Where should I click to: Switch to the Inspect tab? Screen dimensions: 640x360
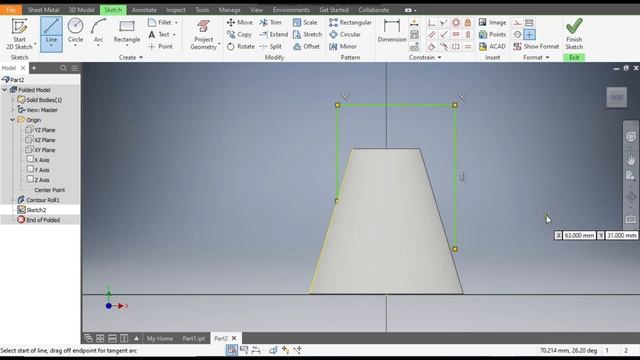click(x=176, y=10)
